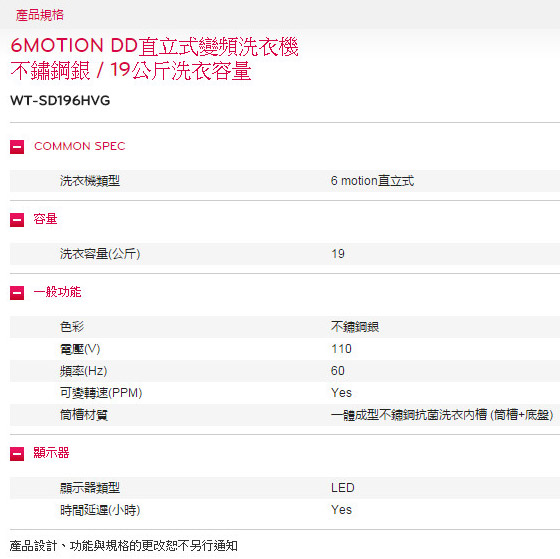
Task: Click the 可變轉速(PPM) row label
Action: [x=101, y=393]
